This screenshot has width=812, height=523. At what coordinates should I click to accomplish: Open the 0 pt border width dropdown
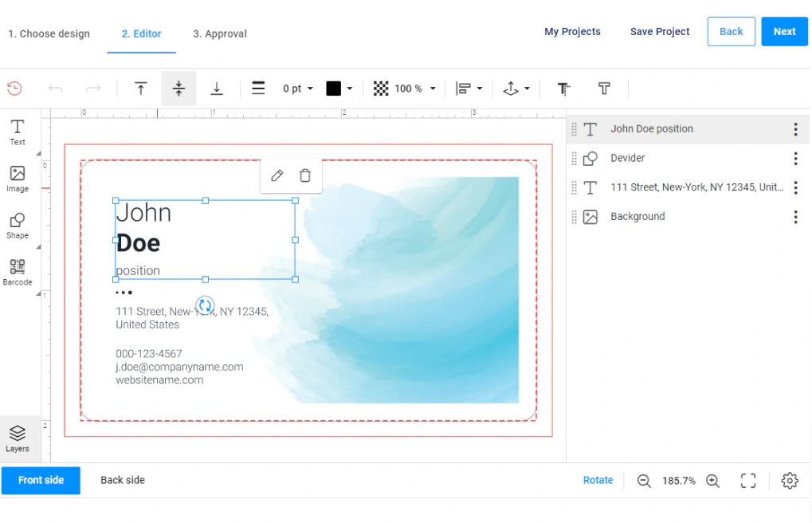click(298, 88)
